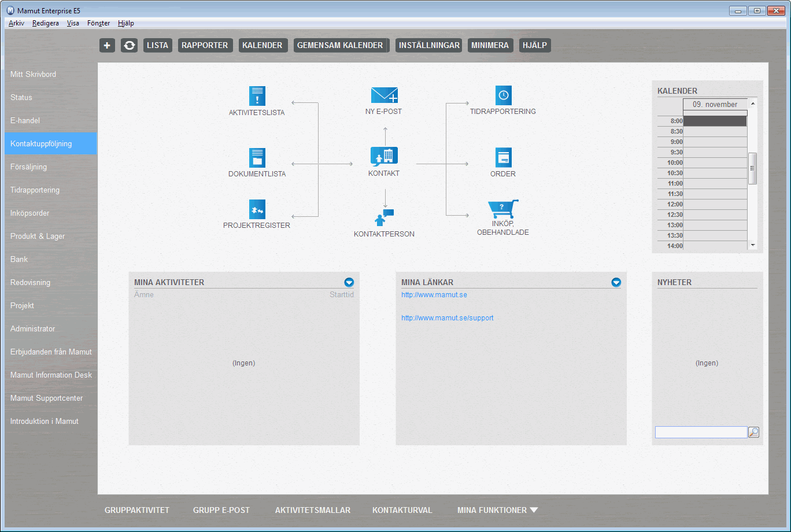Click the Nyheter search magnifier icon
Screen dimensions: 791x532
coord(753,432)
